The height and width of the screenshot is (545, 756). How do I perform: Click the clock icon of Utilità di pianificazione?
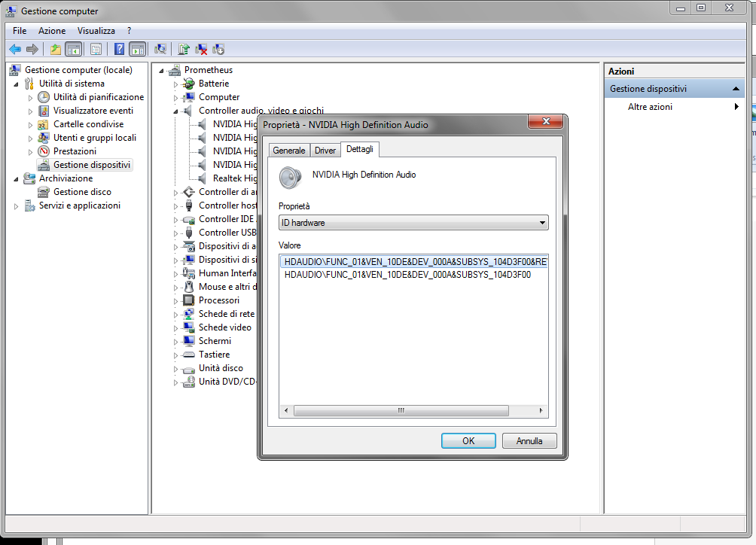point(44,97)
